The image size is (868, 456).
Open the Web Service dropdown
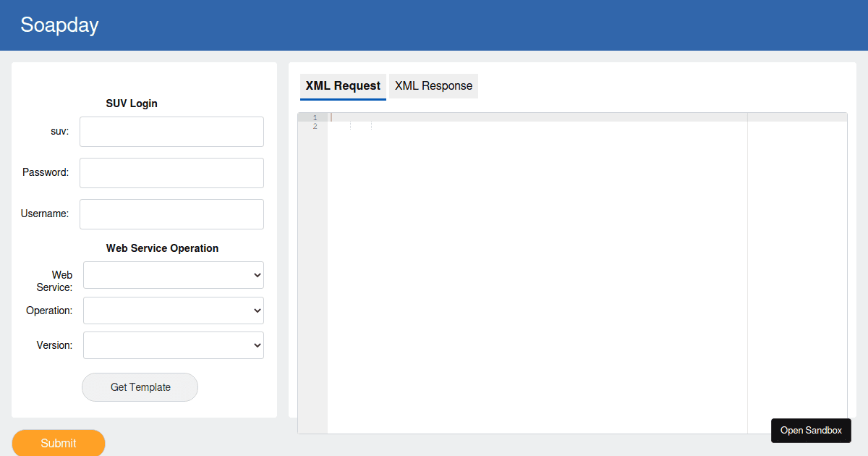tap(174, 275)
